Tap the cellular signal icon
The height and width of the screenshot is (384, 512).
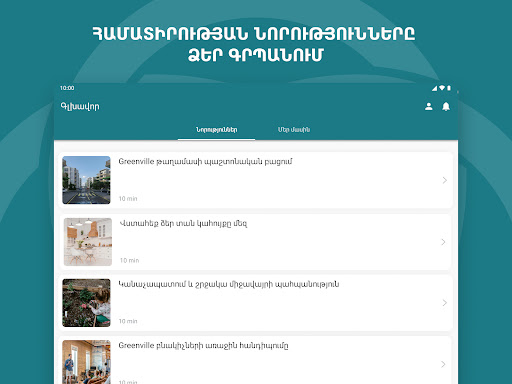(x=435, y=88)
